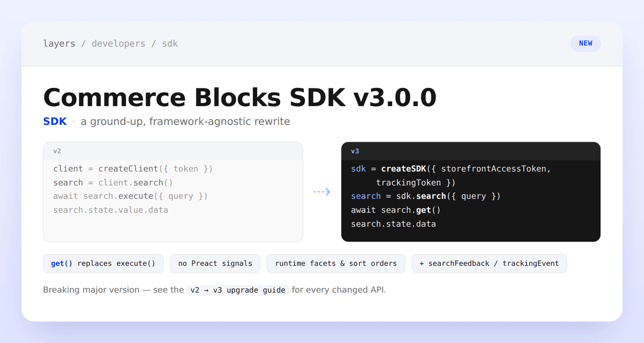Viewport: 644px width, 343px height.
Task: Click the 'search = client.search()' line
Action: click(x=113, y=183)
